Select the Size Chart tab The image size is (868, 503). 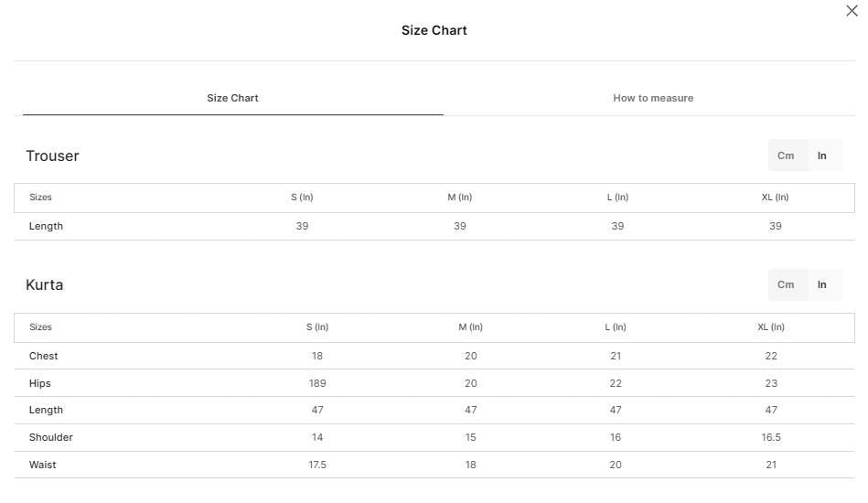[232, 98]
